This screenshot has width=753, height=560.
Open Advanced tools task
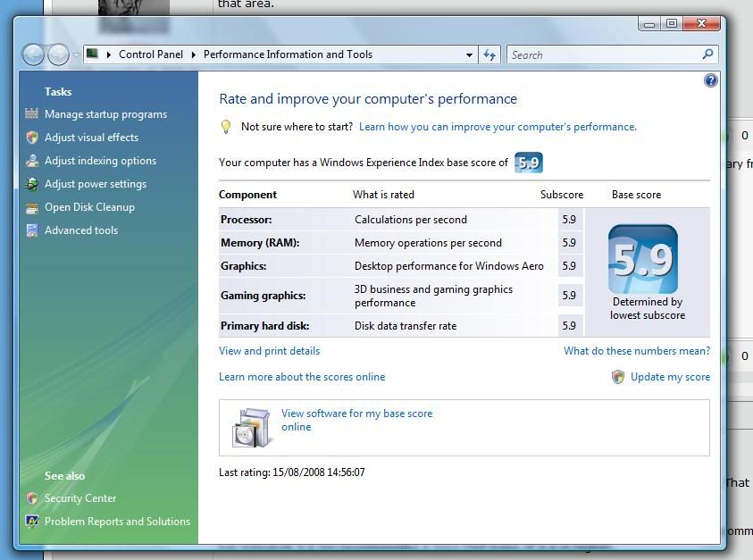point(81,230)
